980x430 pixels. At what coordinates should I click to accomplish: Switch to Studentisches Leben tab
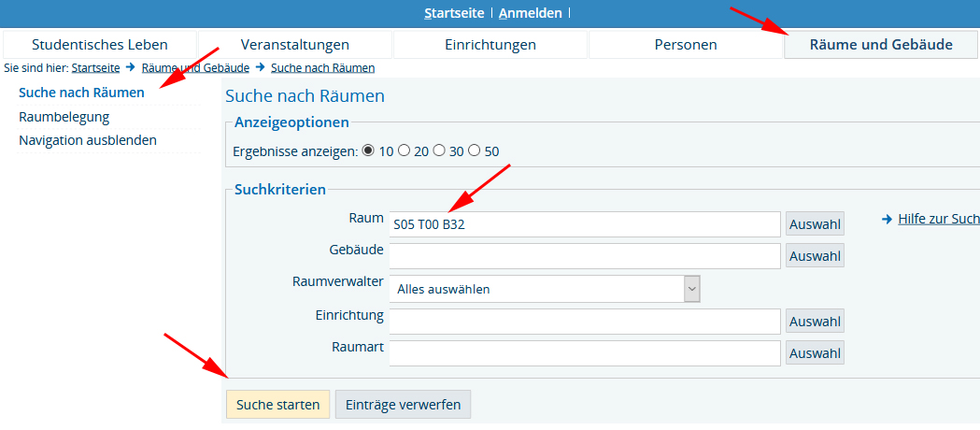[100, 44]
